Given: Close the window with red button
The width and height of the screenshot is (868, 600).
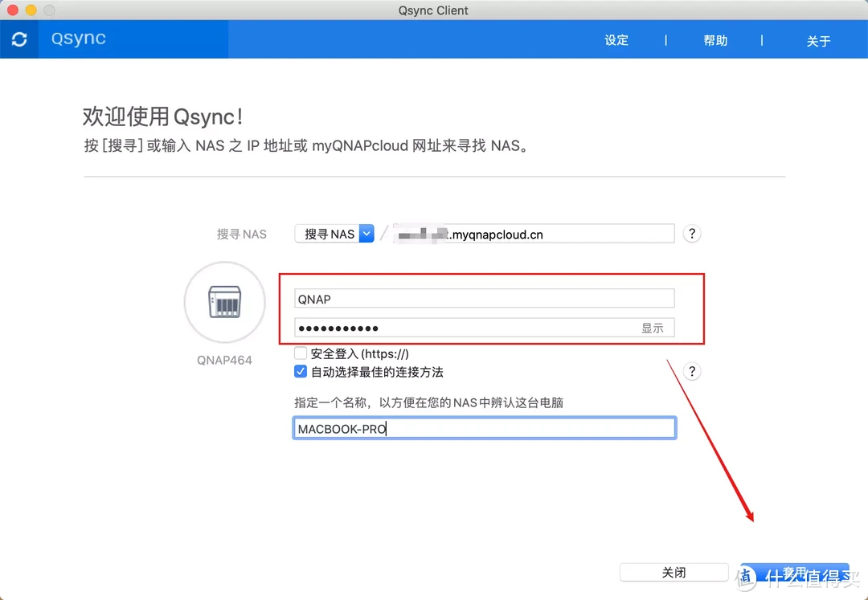Looking at the screenshot, I should [13, 10].
